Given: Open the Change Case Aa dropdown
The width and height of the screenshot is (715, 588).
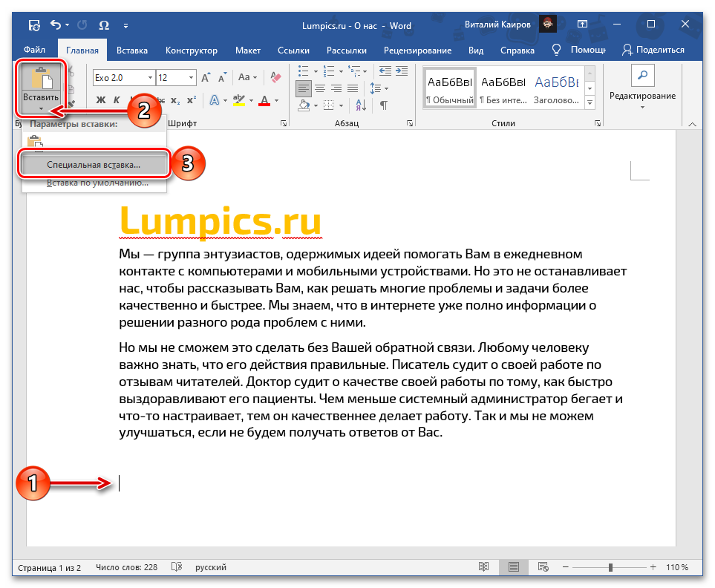Looking at the screenshot, I should [x=247, y=77].
